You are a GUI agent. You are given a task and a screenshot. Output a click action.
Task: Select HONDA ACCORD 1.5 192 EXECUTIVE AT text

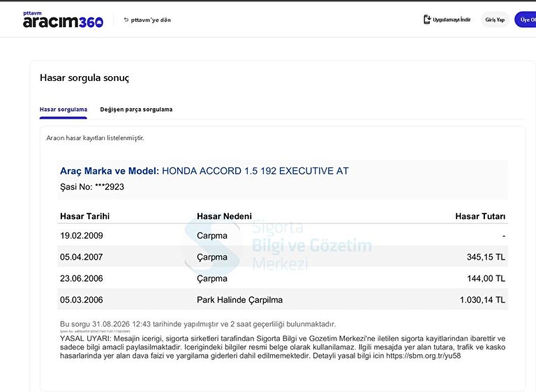pyautogui.click(x=255, y=171)
